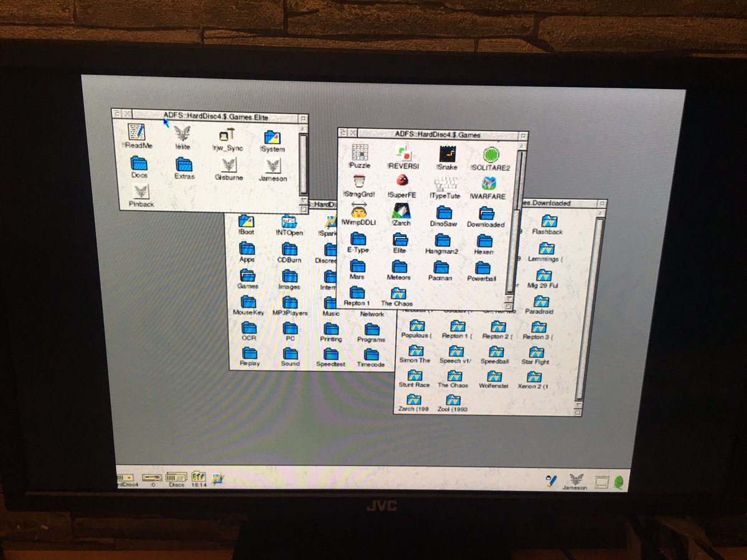Open the Replay folder
This screenshot has width=747, height=560.
tap(250, 352)
